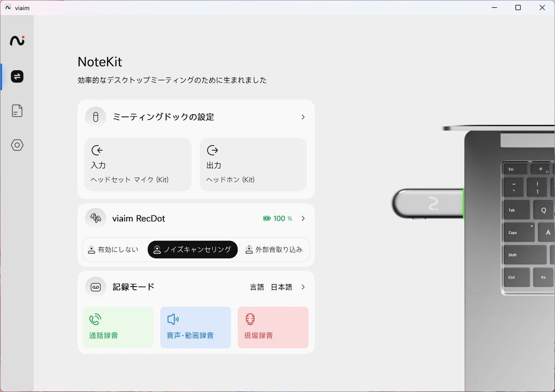Viewport: 555px width, 392px height.
Task: Click the viaim RecDot earbuds icon
Action: (96, 218)
